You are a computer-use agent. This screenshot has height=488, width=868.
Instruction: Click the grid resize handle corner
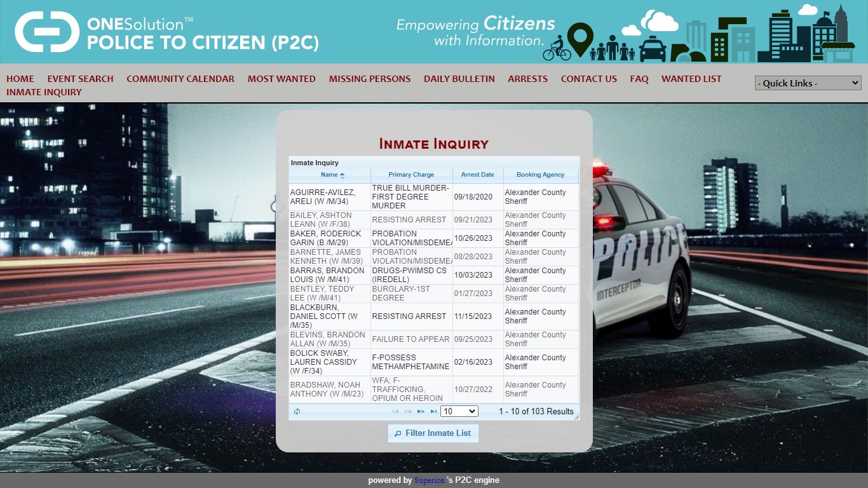(576, 417)
